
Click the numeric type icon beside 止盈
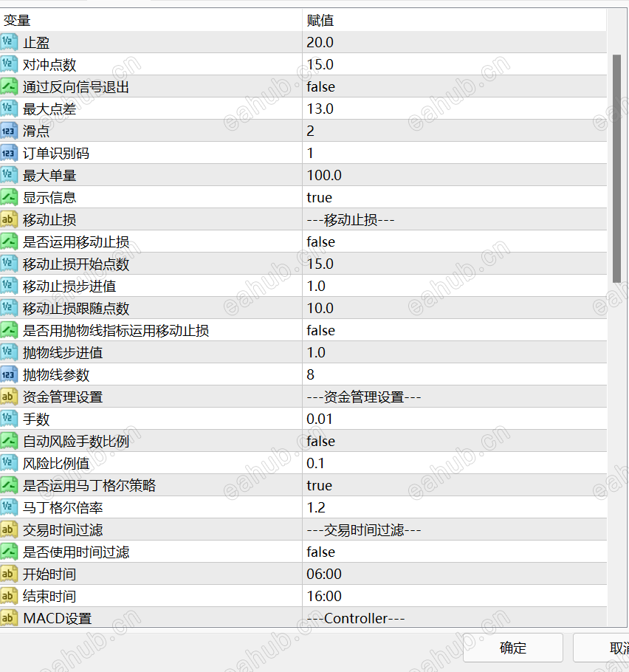(10, 42)
